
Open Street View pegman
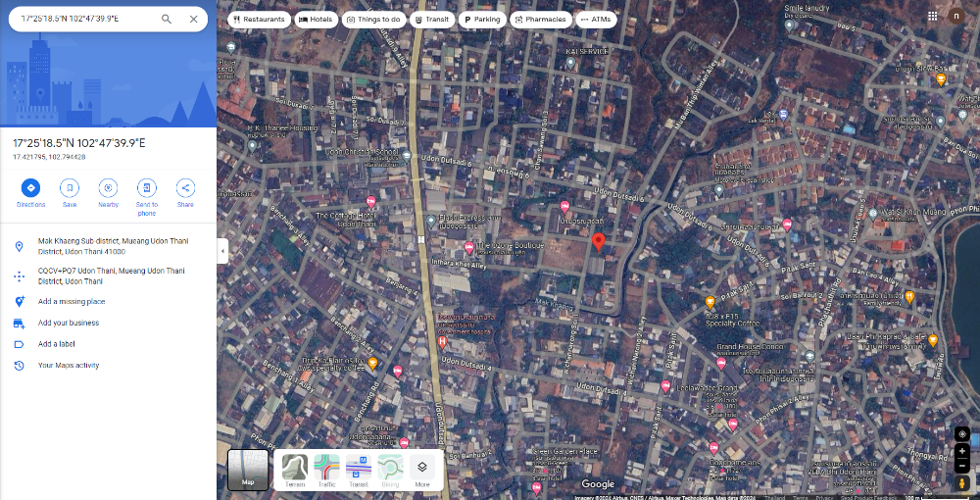(x=962, y=482)
